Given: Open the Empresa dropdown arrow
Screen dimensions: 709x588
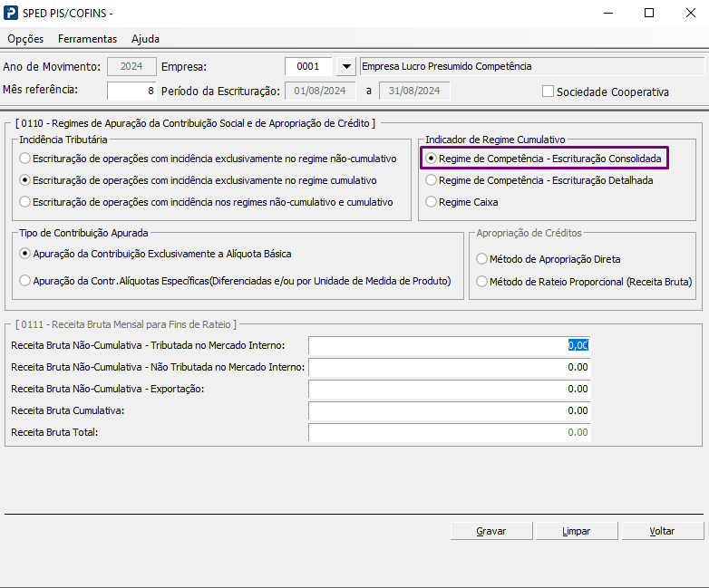Looking at the screenshot, I should [x=346, y=66].
